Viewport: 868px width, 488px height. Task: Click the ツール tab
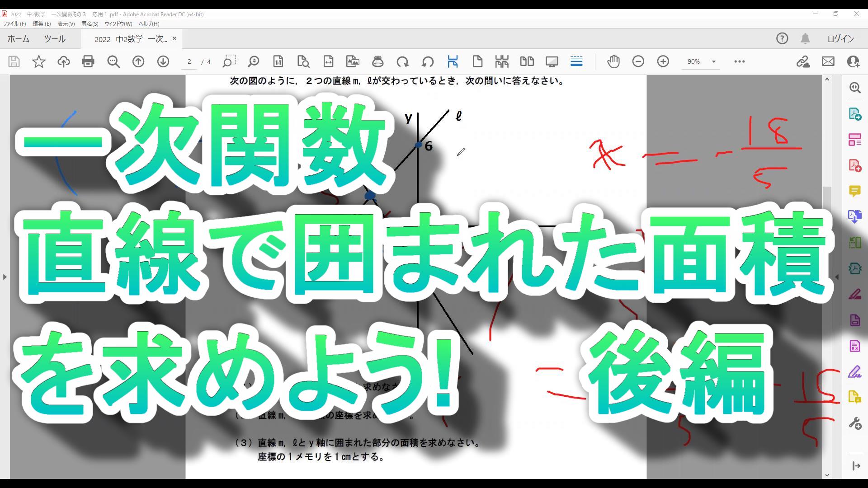(x=54, y=39)
